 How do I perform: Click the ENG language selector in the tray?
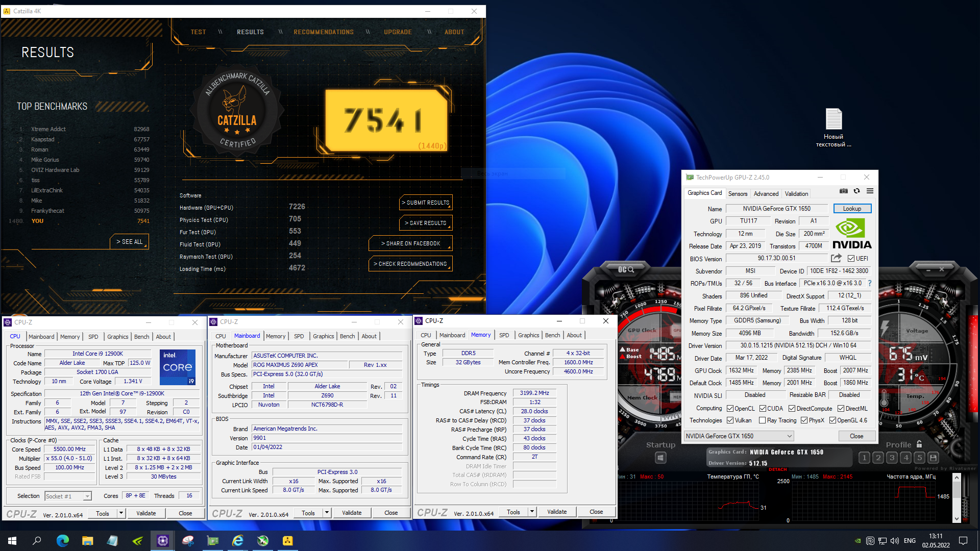(x=910, y=541)
